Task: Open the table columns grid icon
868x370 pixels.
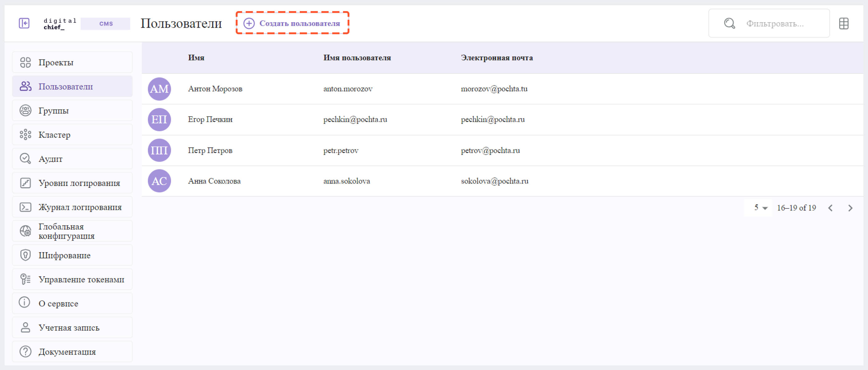Action: pos(844,23)
